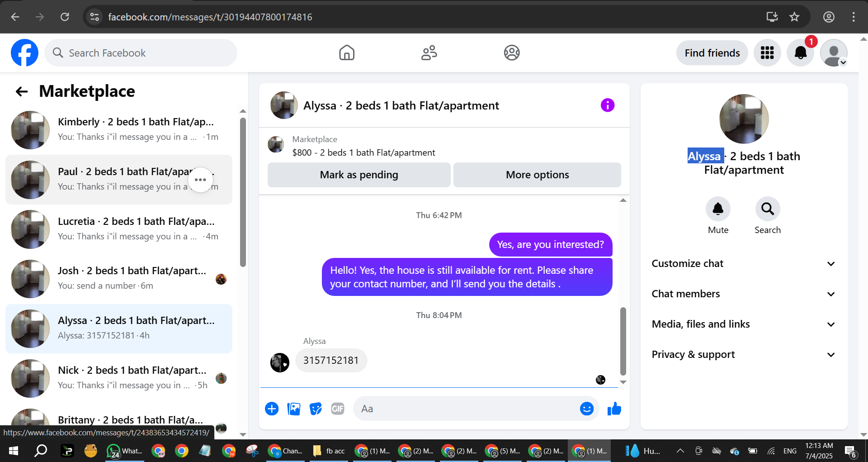Open Facebook home logo

(24, 53)
